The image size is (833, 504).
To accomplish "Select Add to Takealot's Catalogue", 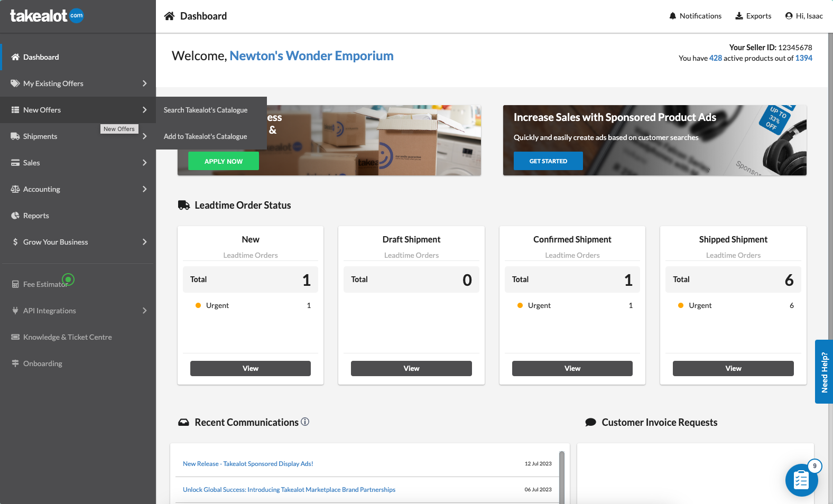I will click(x=206, y=136).
